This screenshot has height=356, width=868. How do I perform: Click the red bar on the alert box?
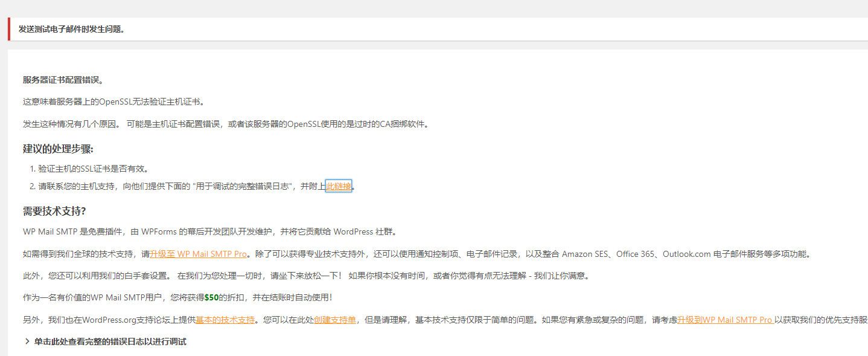click(8, 28)
